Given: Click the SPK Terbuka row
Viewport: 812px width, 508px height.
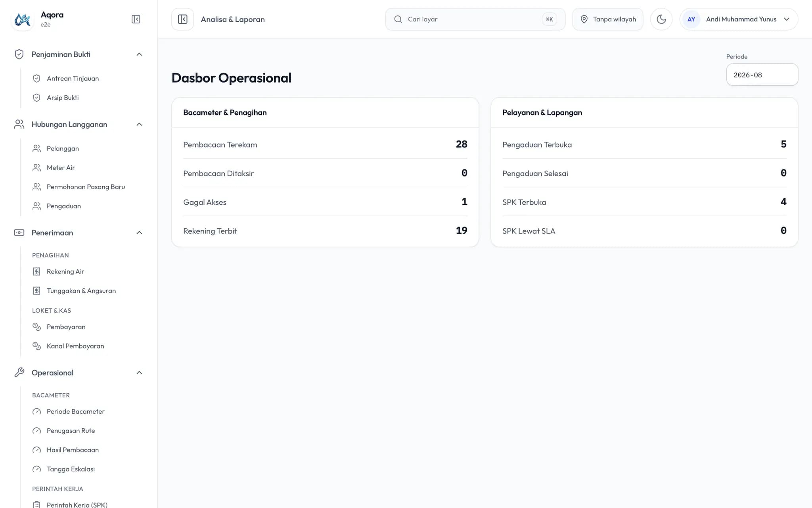Looking at the screenshot, I should pyautogui.click(x=644, y=202).
